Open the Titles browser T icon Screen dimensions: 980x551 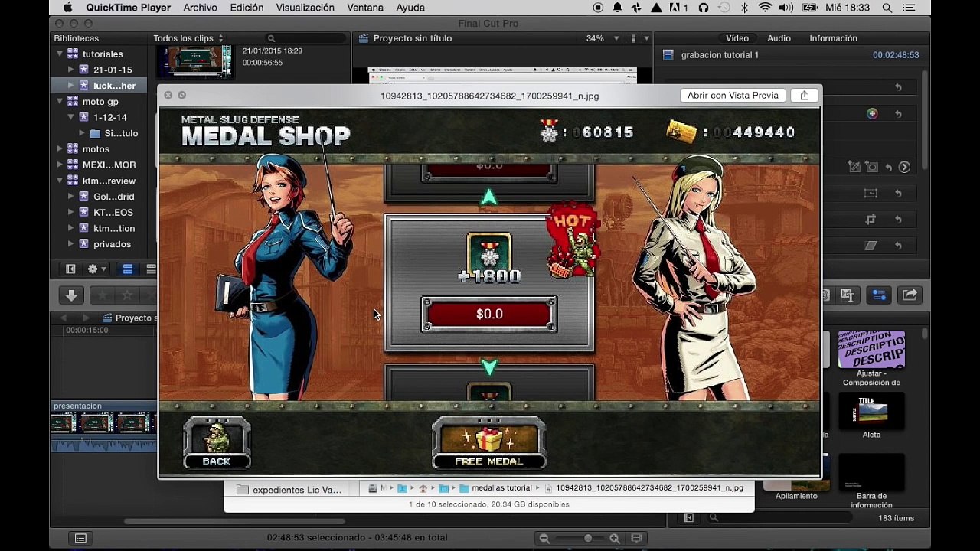click(848, 295)
